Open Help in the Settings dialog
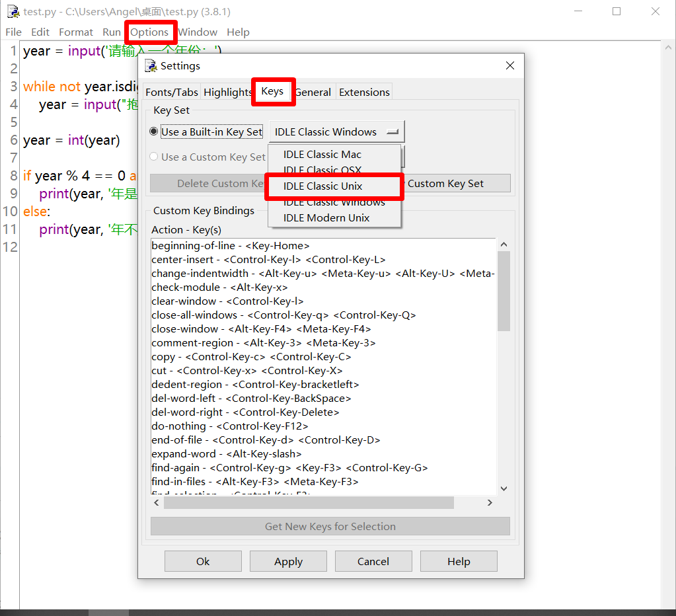Image resolution: width=676 pixels, height=616 pixels. [459, 561]
